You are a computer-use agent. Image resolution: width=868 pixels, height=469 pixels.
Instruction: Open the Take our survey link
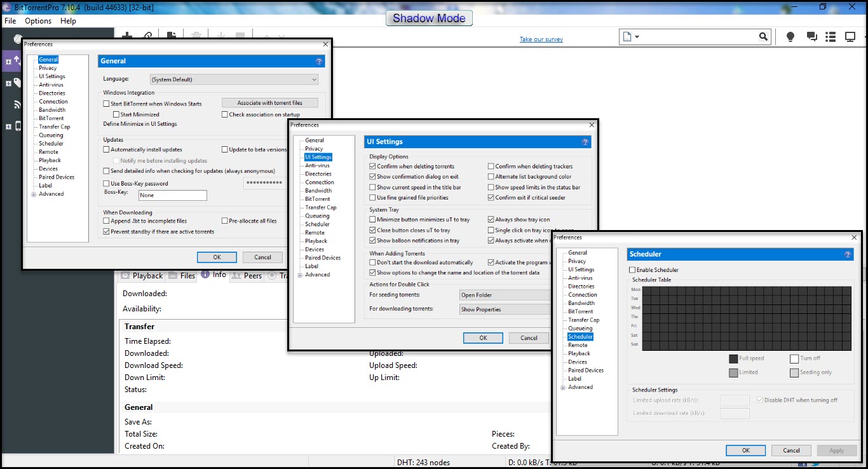[x=541, y=39]
